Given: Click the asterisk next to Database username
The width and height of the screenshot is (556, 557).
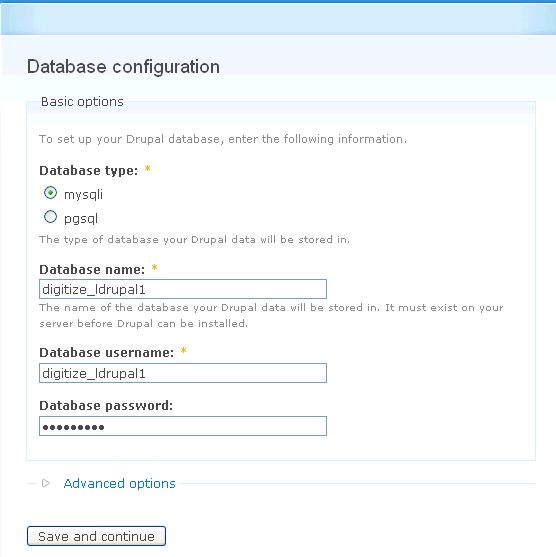Looking at the screenshot, I should pyautogui.click(x=183, y=351).
